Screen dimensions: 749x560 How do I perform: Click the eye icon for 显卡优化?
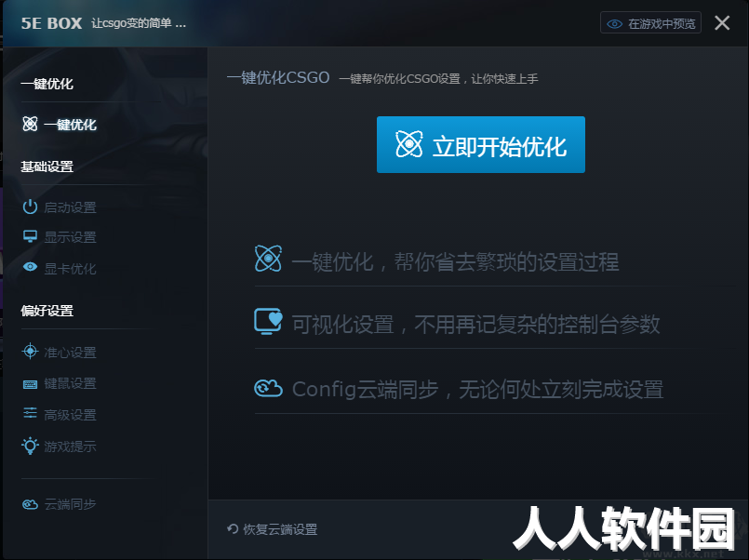(x=30, y=267)
